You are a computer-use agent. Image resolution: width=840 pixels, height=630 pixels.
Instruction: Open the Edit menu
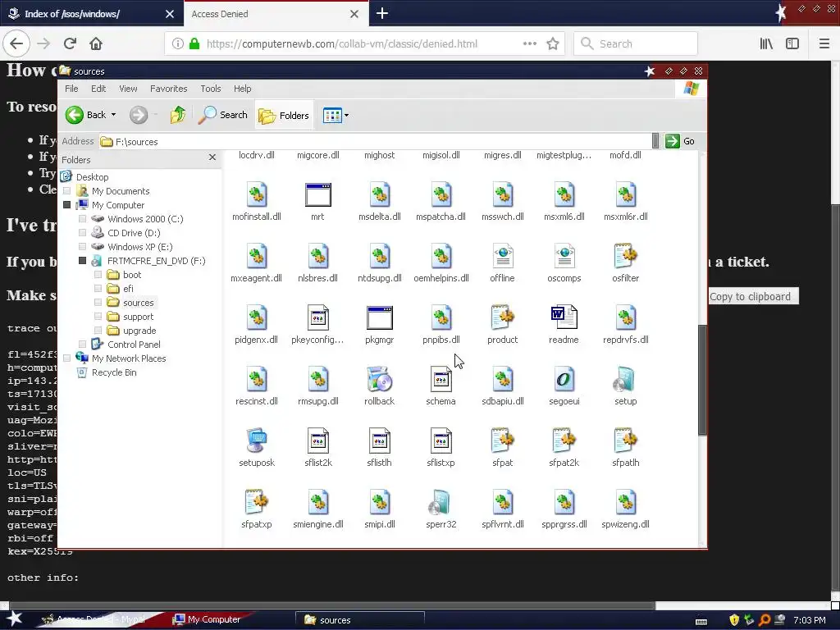(98, 89)
